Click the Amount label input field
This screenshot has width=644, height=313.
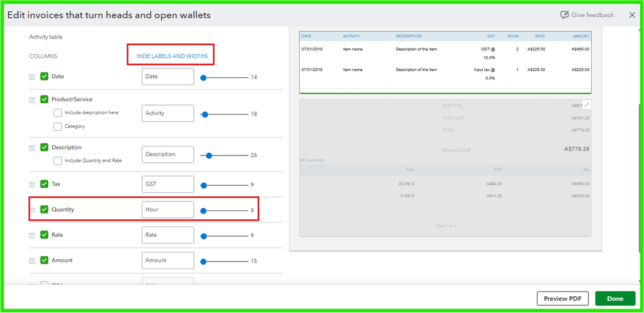click(x=168, y=260)
